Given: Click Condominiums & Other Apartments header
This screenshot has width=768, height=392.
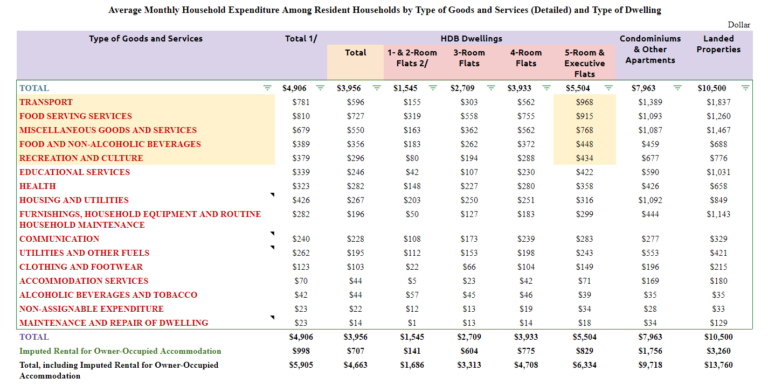Looking at the screenshot, I should point(650,49).
